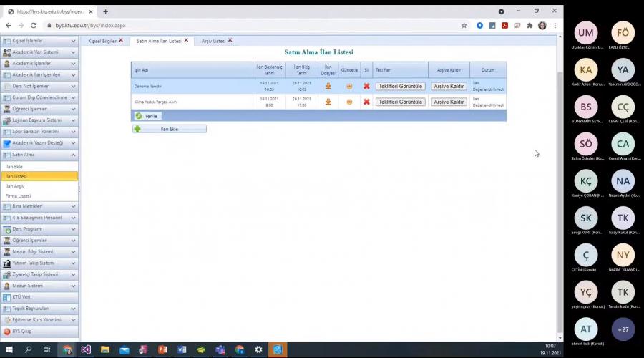Close the Arşiv Listesi tab
This screenshot has width=644, height=358.
(230, 41)
